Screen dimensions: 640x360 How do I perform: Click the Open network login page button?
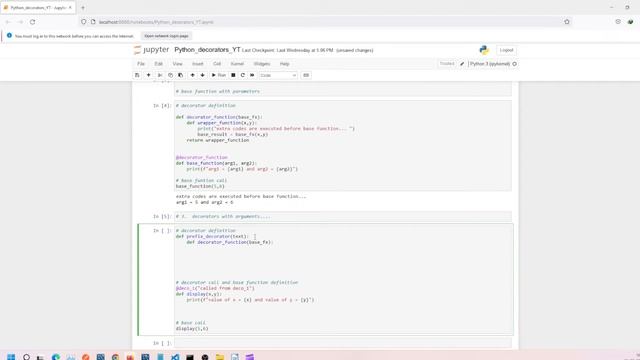[x=167, y=36]
